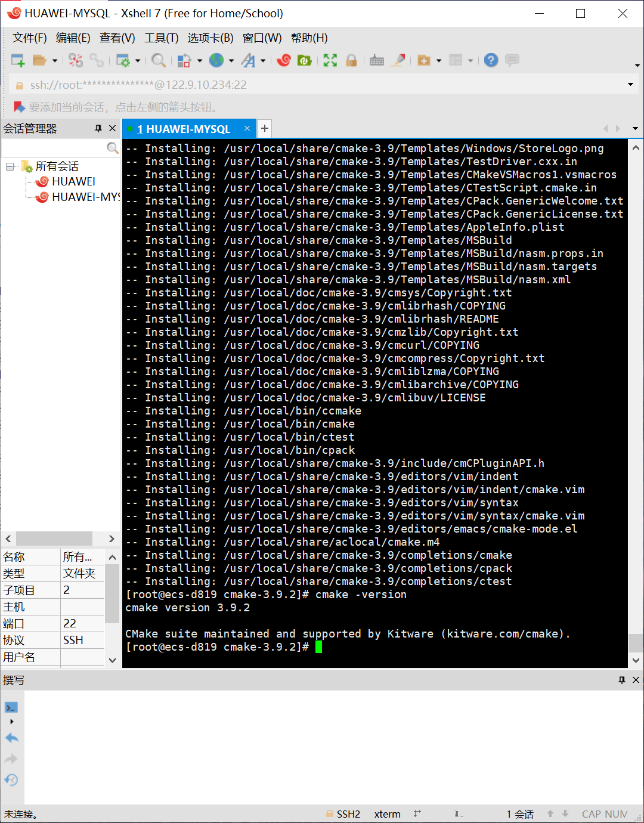Open session Properties gear icon
The height and width of the screenshot is (823, 644).
123,60
